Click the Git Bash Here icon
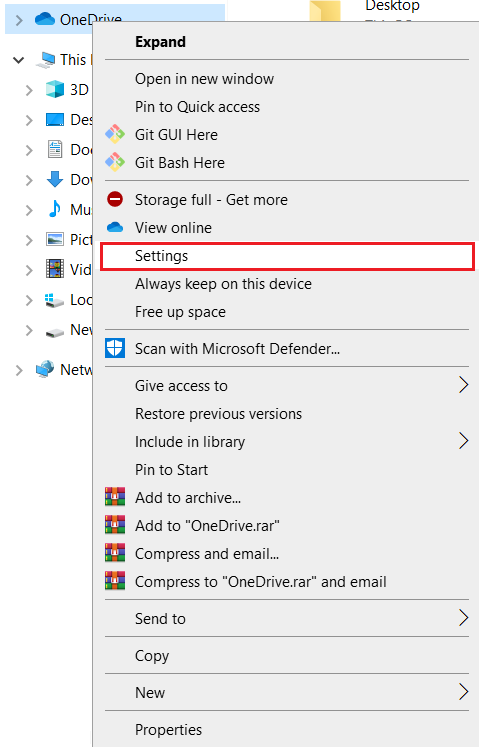The image size is (479, 747). tap(115, 162)
